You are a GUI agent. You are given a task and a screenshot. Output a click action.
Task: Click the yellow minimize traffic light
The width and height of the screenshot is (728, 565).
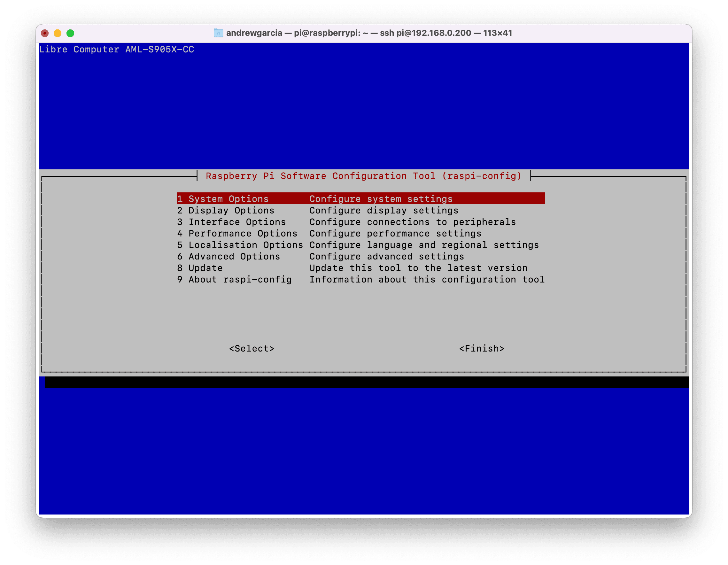click(58, 33)
